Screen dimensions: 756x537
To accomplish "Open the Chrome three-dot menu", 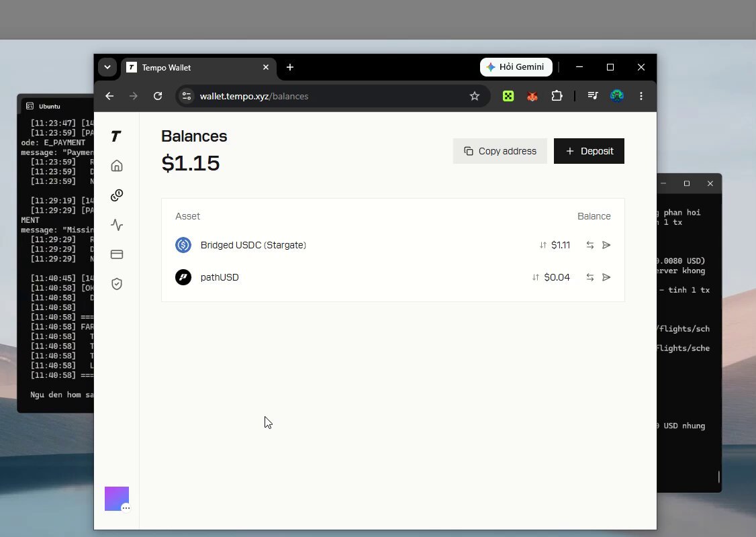I will (641, 96).
